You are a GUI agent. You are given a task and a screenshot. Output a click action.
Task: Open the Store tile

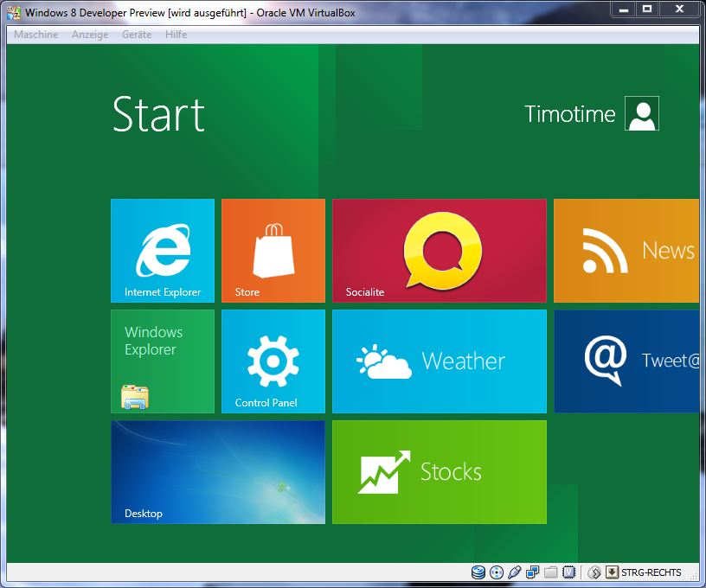[x=273, y=251]
